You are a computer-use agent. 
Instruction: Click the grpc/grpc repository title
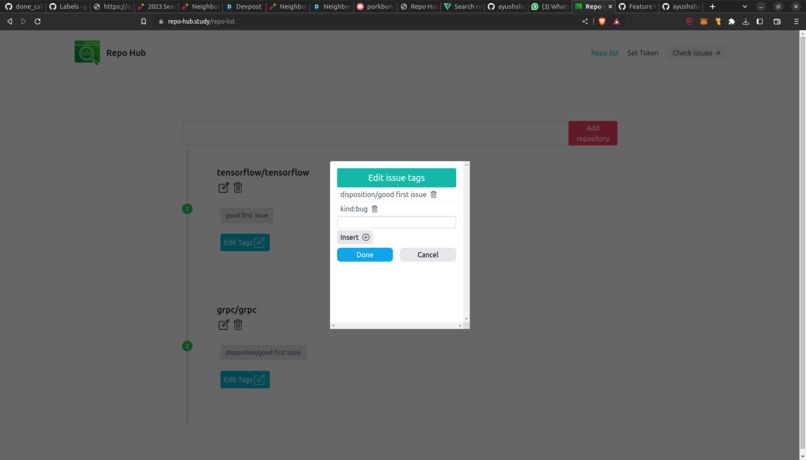point(236,310)
